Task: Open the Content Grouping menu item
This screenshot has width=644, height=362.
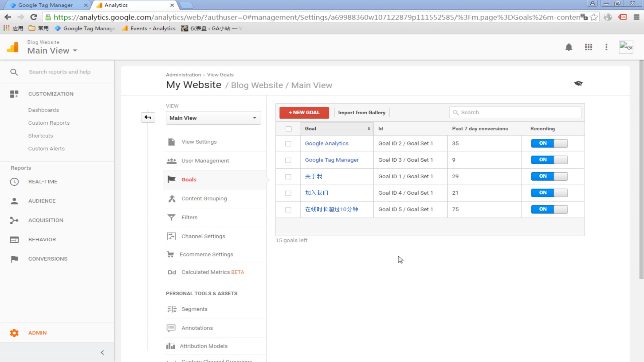Action: coord(204,198)
